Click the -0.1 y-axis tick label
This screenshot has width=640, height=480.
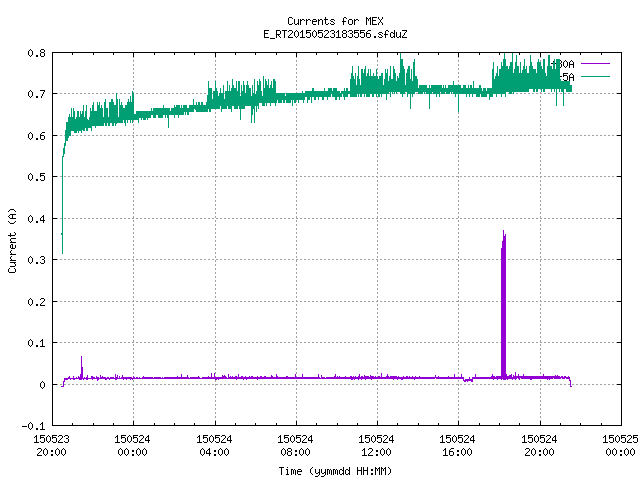[x=33, y=426]
